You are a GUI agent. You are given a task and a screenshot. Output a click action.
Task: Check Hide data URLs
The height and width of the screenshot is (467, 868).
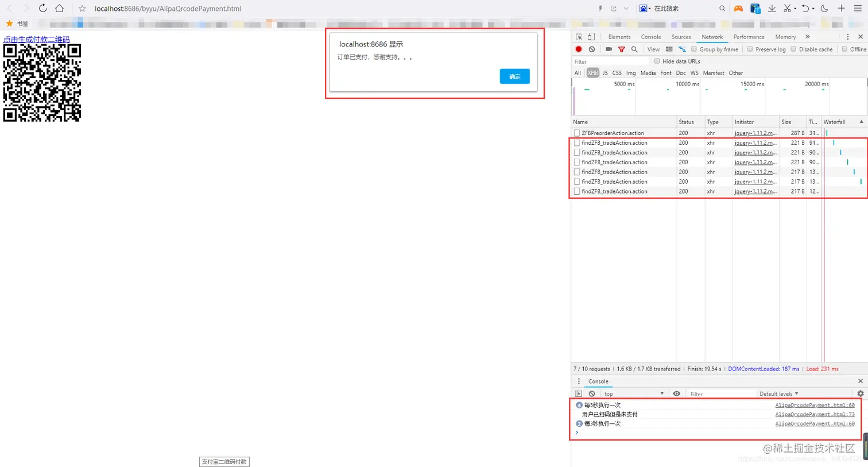[657, 61]
